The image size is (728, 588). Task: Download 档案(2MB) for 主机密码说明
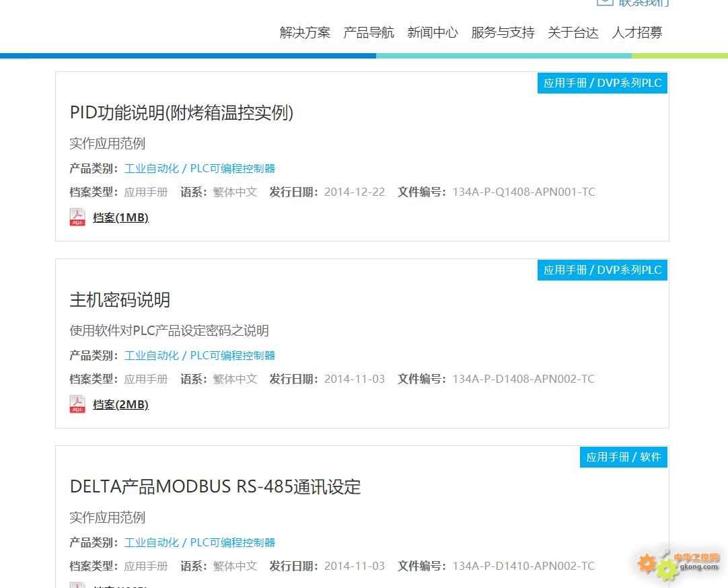click(x=120, y=404)
